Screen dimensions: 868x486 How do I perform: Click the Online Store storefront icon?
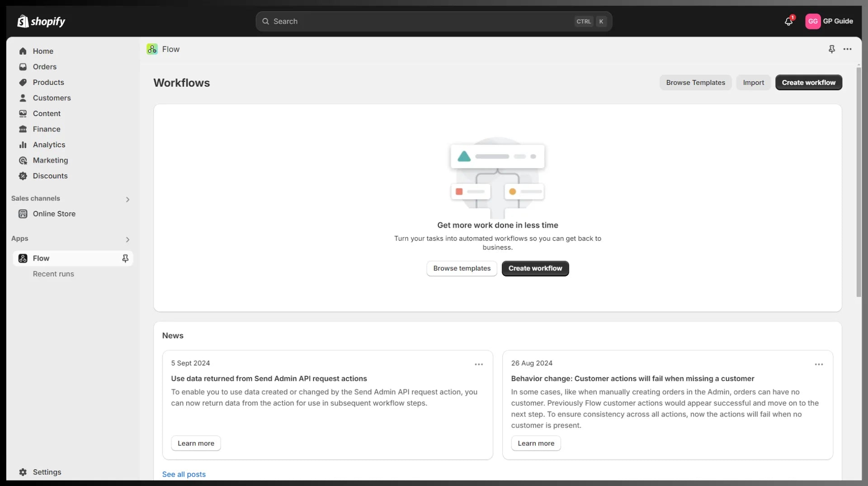pos(23,214)
